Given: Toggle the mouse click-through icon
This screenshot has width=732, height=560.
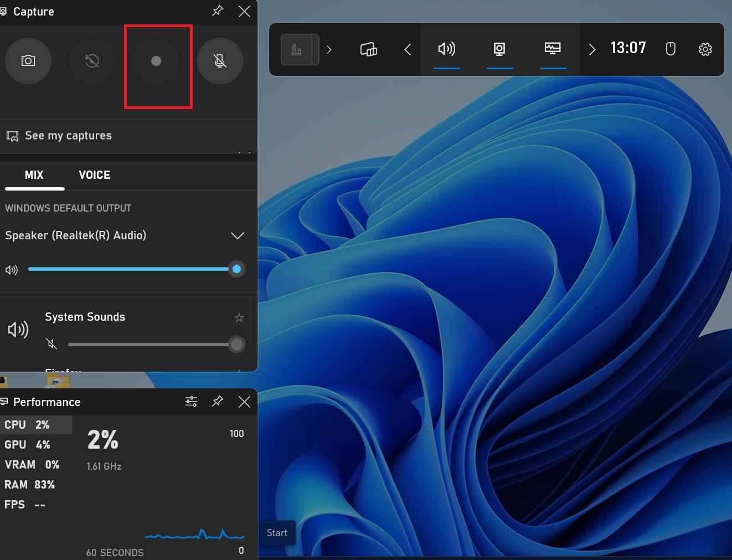Looking at the screenshot, I should tap(671, 49).
